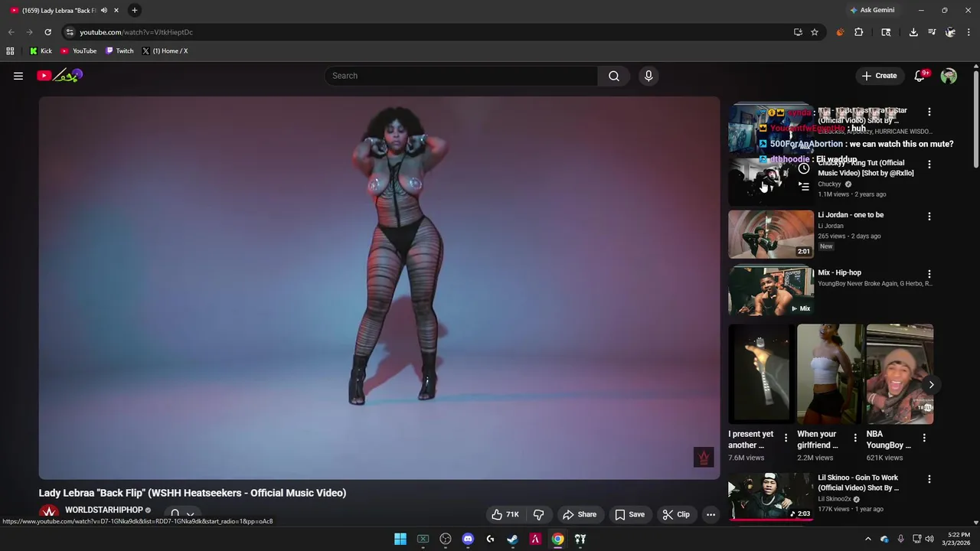Image resolution: width=980 pixels, height=551 pixels.
Task: Open media controls icon in toolbar
Action: click(x=932, y=32)
